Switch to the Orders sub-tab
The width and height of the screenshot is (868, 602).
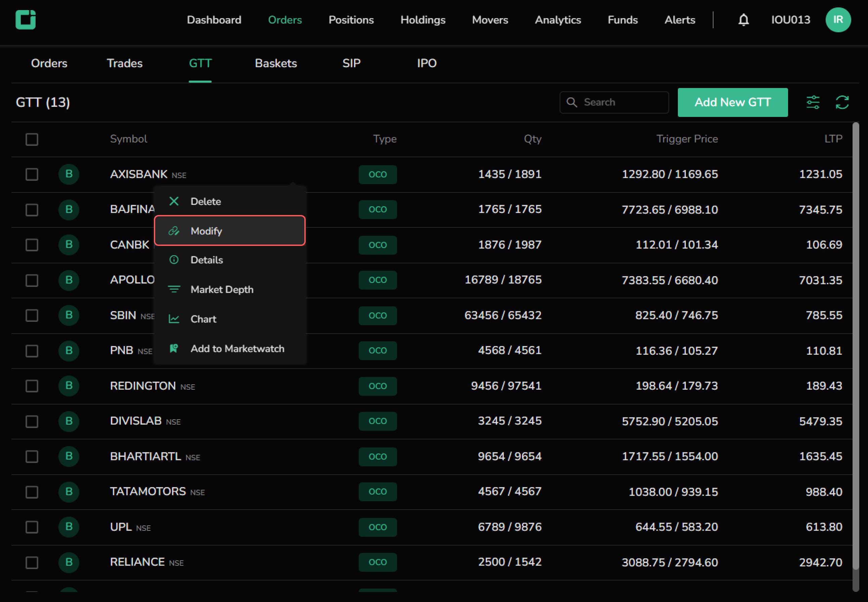[x=49, y=63]
